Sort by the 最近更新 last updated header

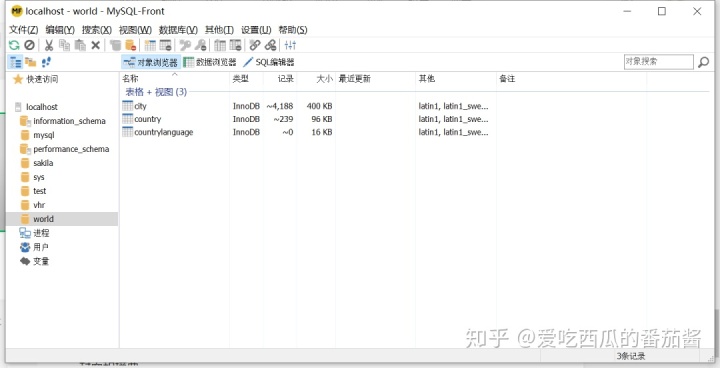[376, 79]
